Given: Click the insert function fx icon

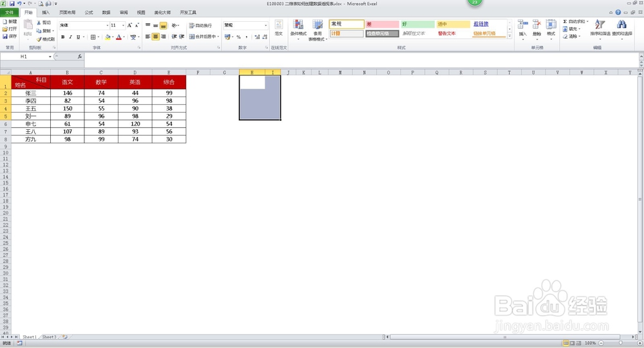Looking at the screenshot, I should (80, 57).
